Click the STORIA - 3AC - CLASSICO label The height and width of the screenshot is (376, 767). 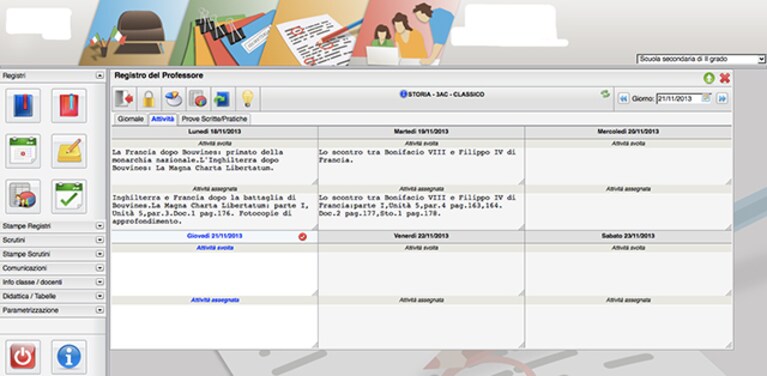446,94
